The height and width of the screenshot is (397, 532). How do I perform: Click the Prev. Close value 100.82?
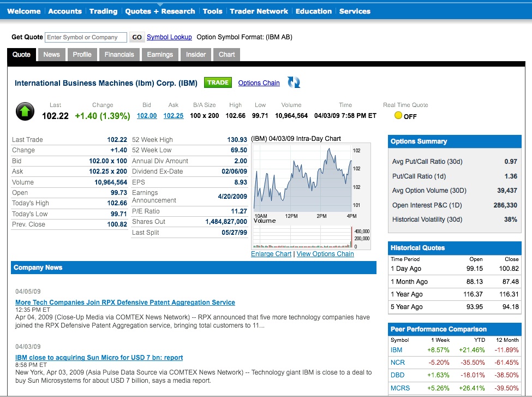[117, 224]
